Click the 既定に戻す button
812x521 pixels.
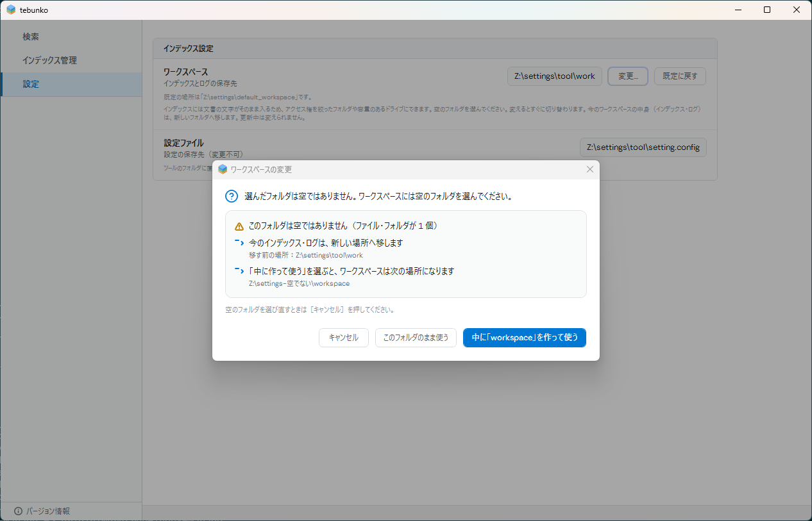point(680,76)
